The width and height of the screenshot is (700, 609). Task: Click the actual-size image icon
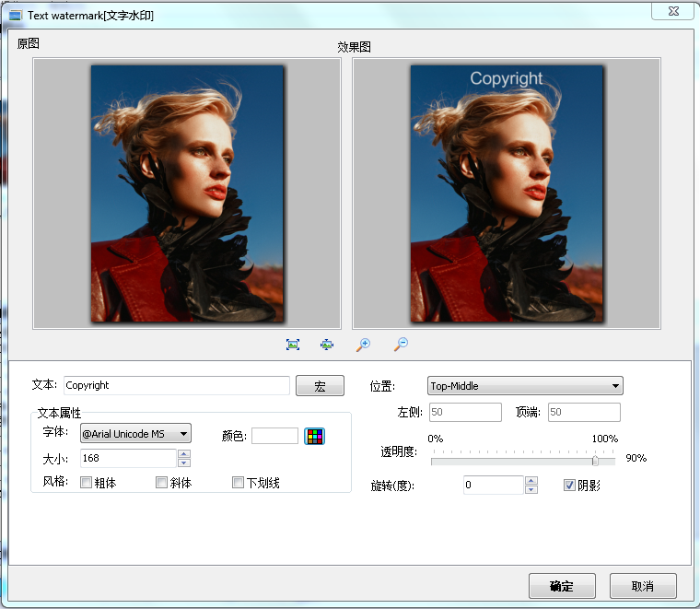327,345
